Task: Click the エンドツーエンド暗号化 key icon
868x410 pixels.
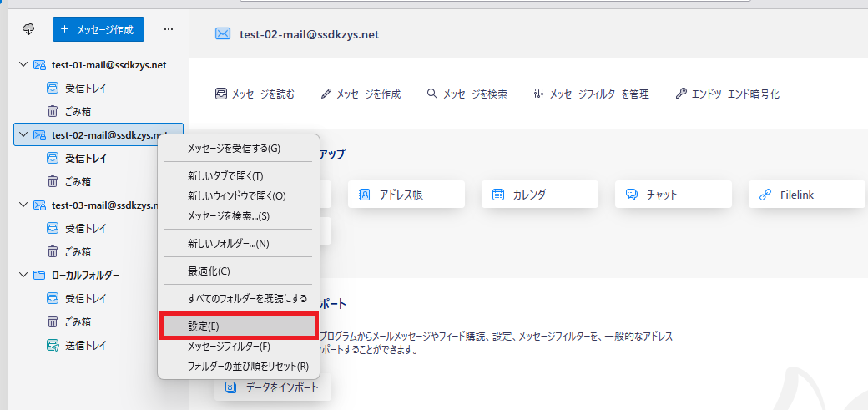Action: 681,94
